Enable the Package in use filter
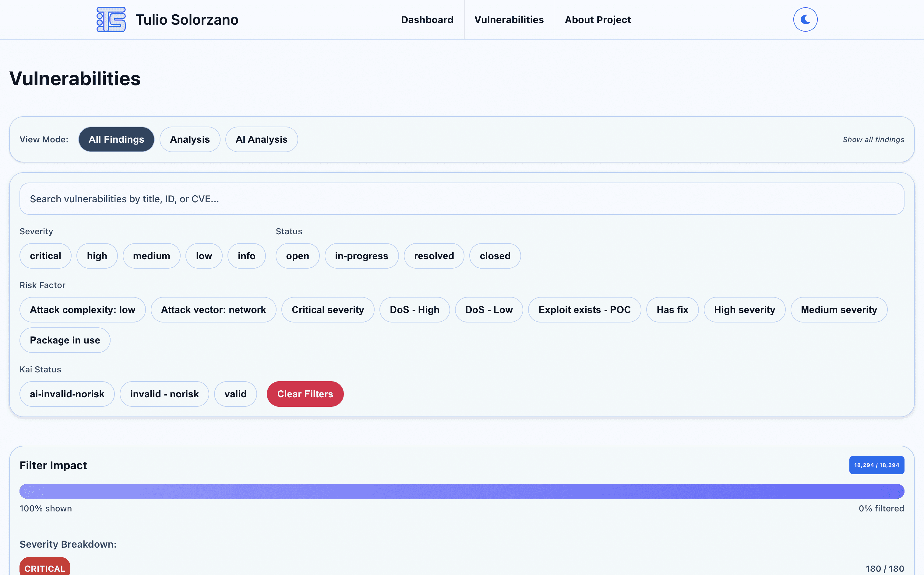This screenshot has width=924, height=575. [65, 340]
